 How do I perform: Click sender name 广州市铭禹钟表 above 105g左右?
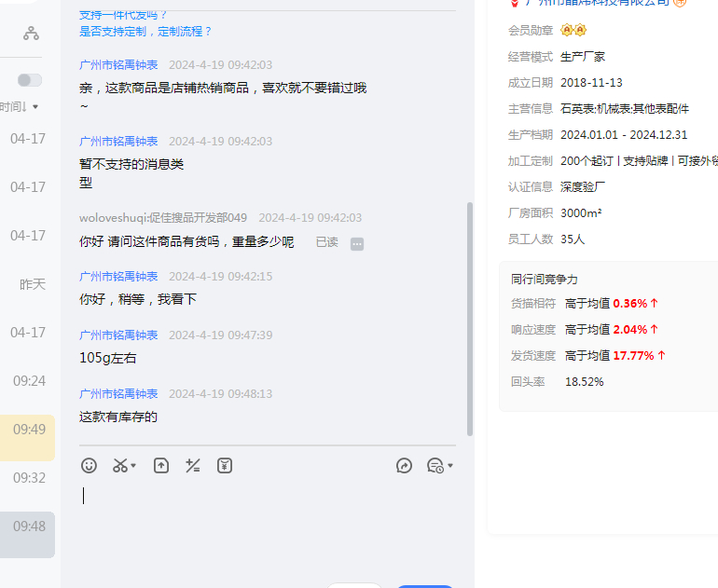(118, 335)
